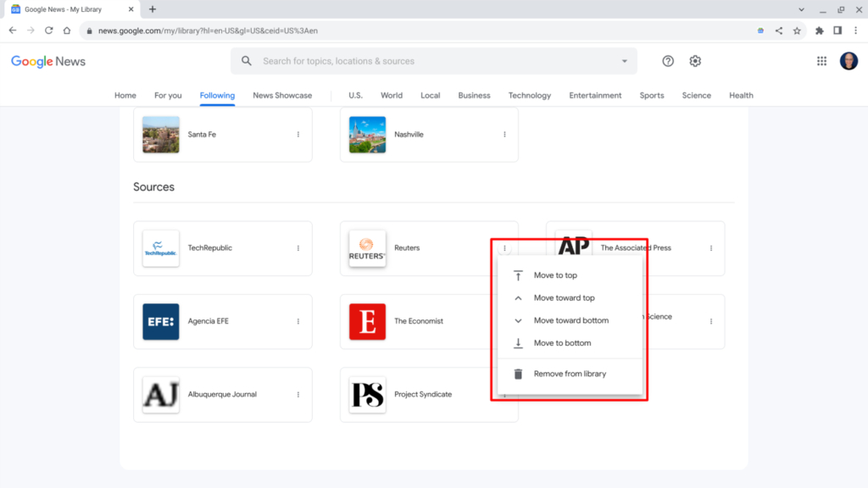Switch to the Technology tab
The image size is (868, 488).
(530, 95)
